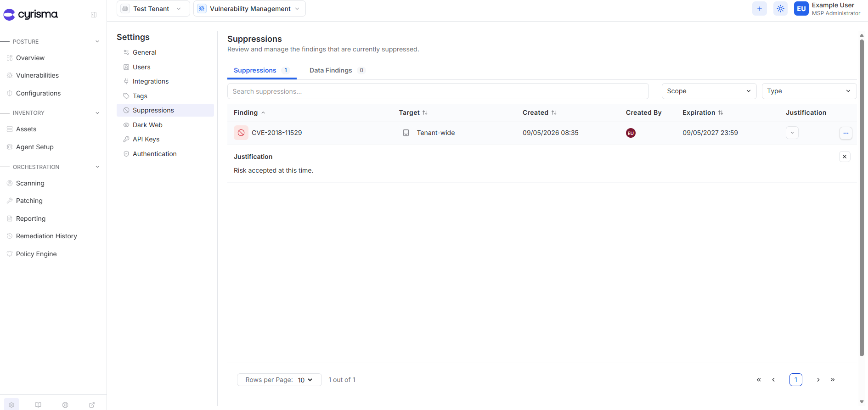Open the Vulnerability Management module dropdown
Screen dimensions: 868x410
[x=249, y=9]
